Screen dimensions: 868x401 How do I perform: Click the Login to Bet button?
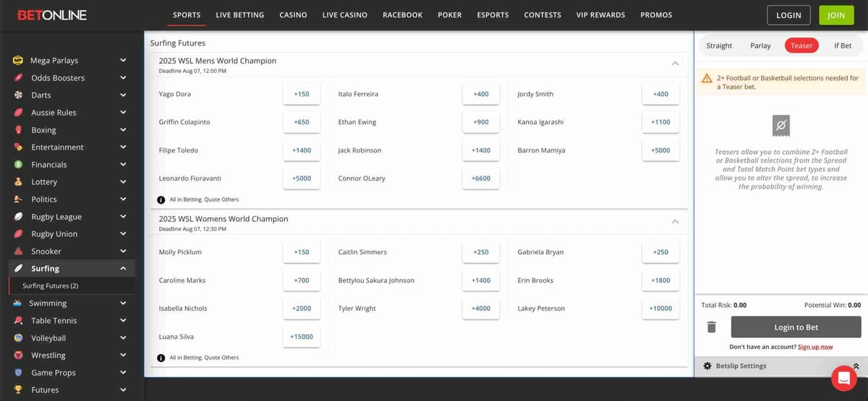tap(796, 327)
